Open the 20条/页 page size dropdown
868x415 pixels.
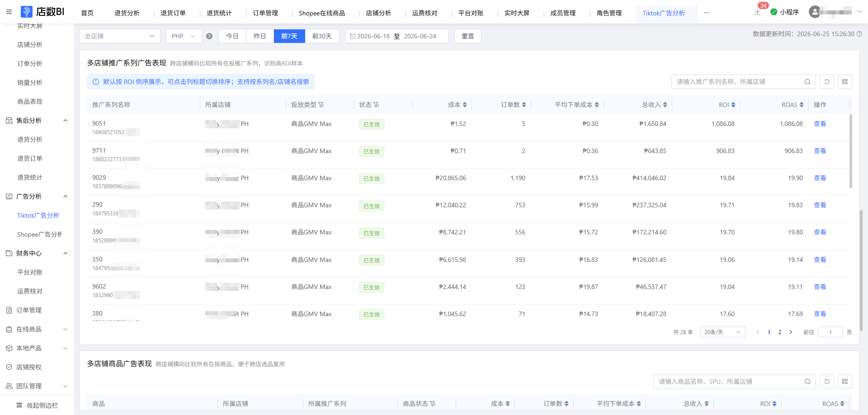tap(722, 332)
